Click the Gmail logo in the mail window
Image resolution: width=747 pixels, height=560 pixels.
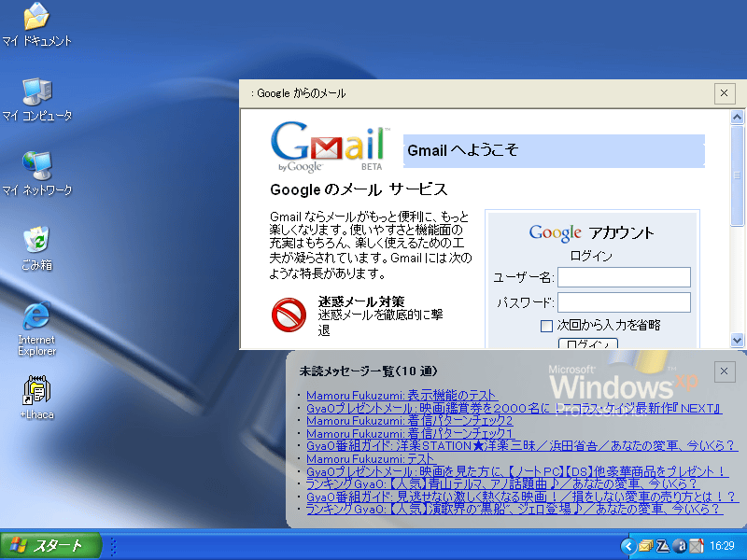[330, 146]
